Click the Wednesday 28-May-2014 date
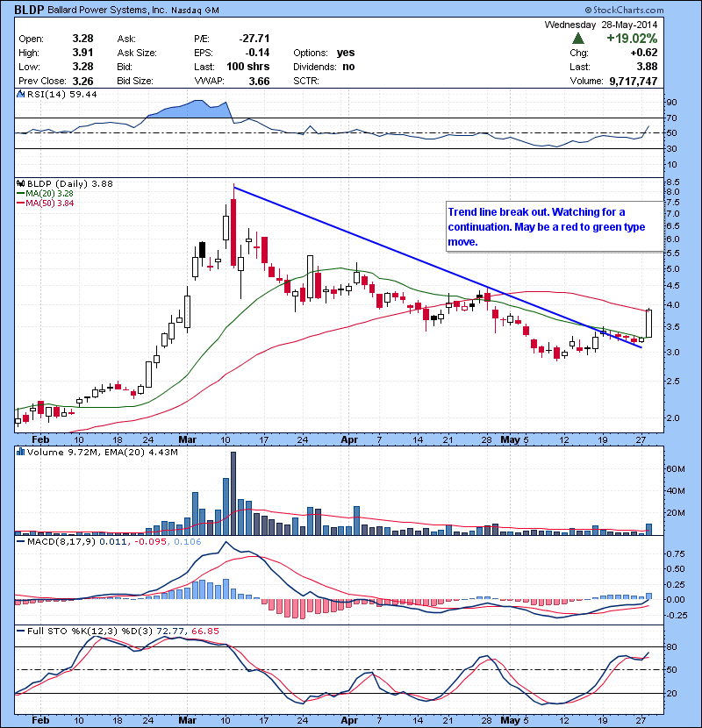Image resolution: width=702 pixels, height=728 pixels. 601,25
